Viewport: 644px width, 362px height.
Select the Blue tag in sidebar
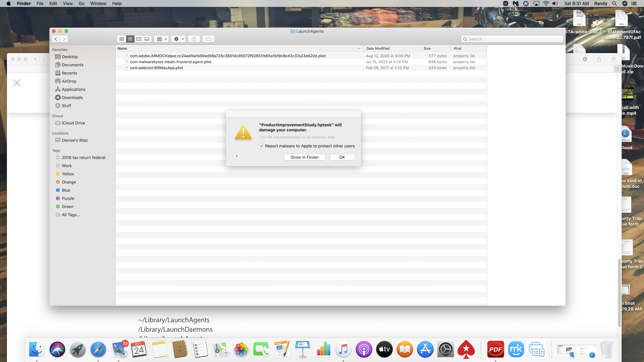pos(66,190)
